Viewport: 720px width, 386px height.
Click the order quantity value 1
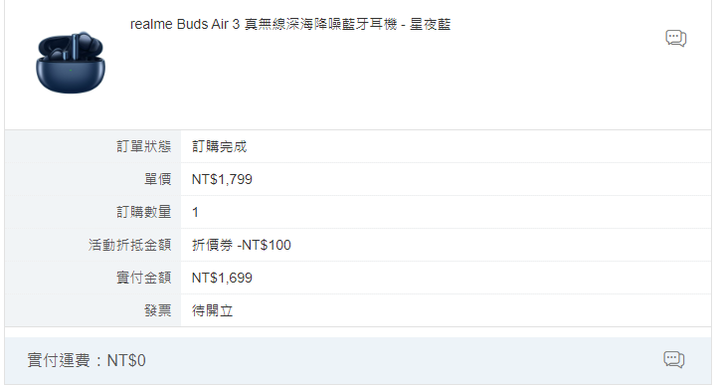(x=195, y=213)
